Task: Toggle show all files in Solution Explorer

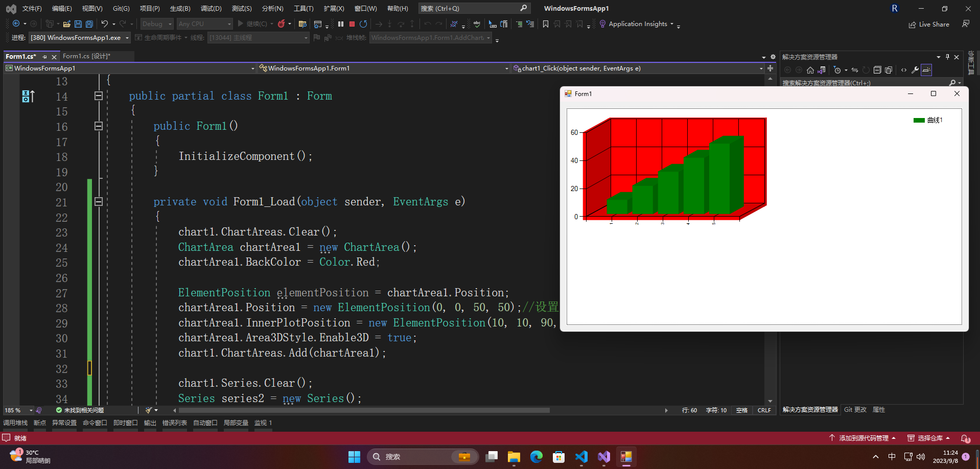Action: tap(889, 70)
